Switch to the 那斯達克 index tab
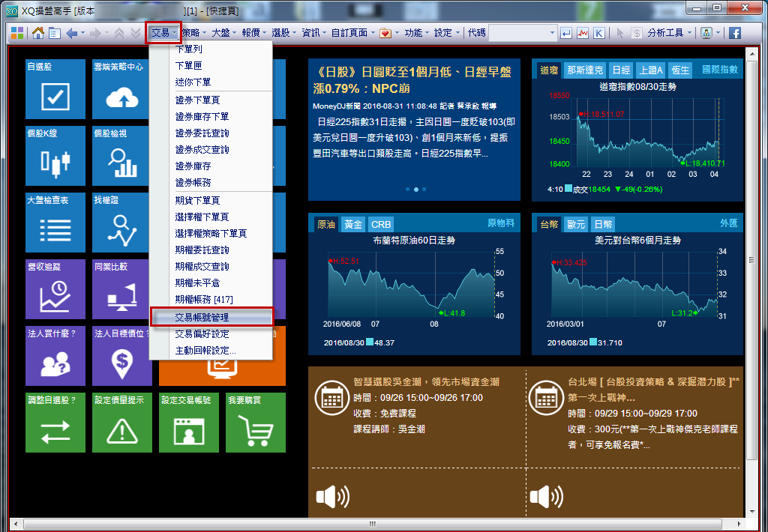Viewport: 768px width, 532px height. tap(585, 70)
